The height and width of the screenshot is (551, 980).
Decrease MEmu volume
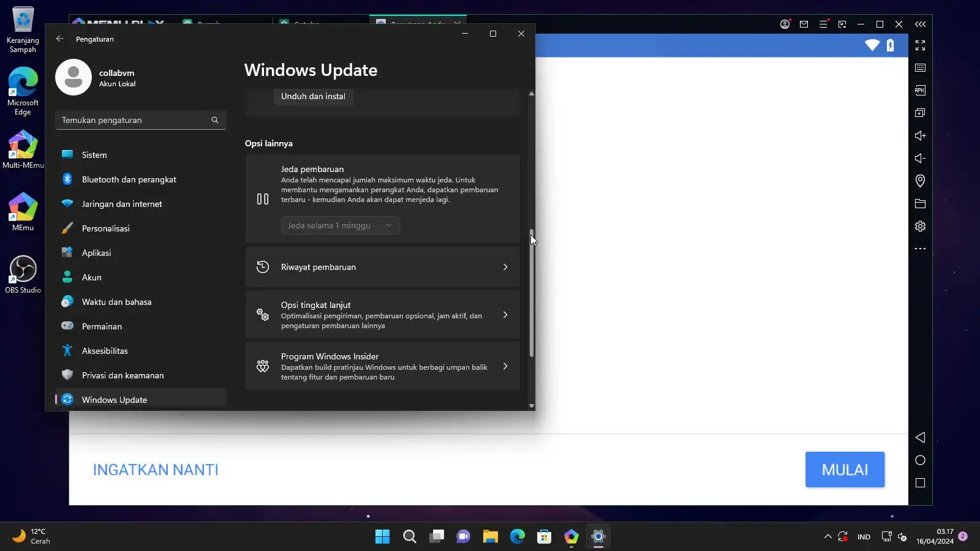[920, 158]
